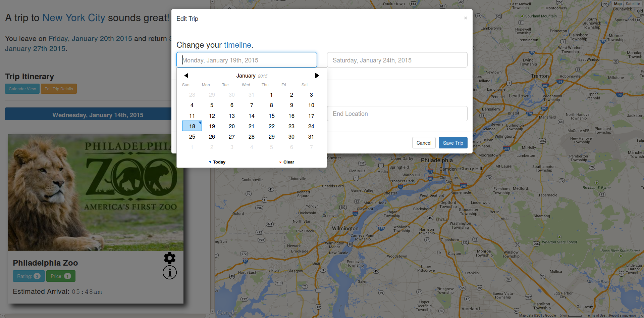Select January 7 in the calendar
The height and width of the screenshot is (318, 644).
point(252,105)
